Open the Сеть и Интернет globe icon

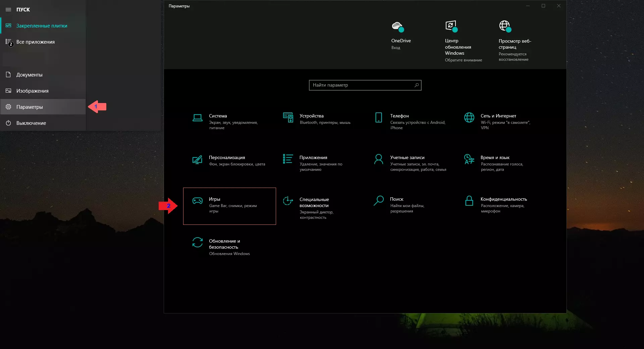coord(469,117)
